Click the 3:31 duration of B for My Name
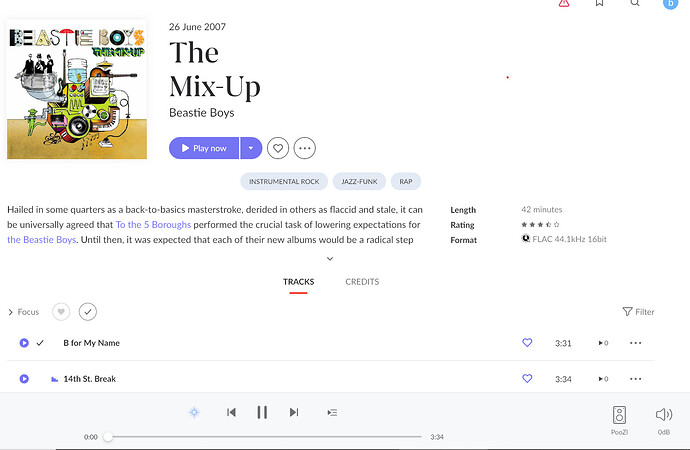The image size is (690, 450). point(563,343)
